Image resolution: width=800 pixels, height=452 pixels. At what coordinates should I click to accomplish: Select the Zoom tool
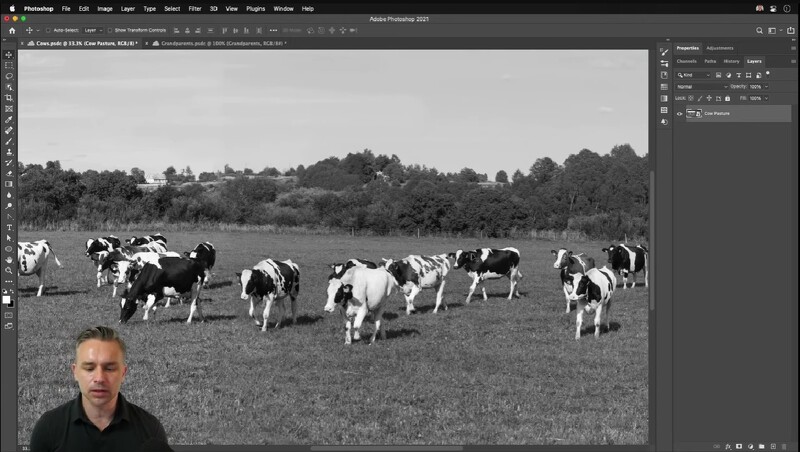pyautogui.click(x=9, y=270)
